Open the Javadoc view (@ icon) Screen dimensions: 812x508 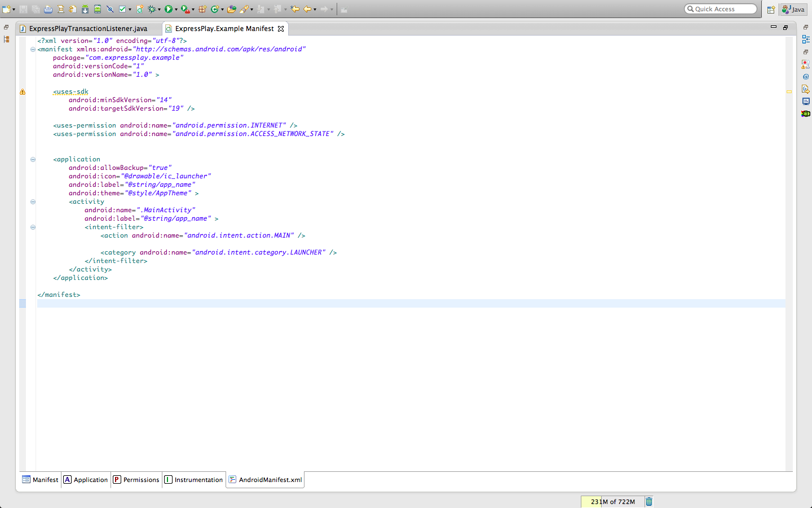point(805,77)
